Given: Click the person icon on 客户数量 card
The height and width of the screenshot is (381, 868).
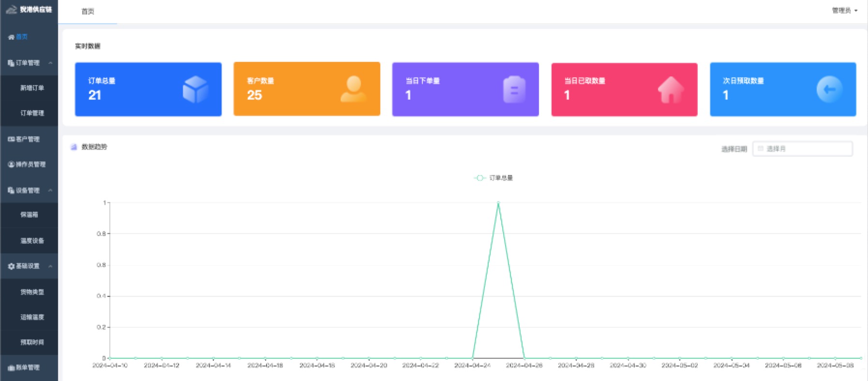Looking at the screenshot, I should click(x=354, y=89).
